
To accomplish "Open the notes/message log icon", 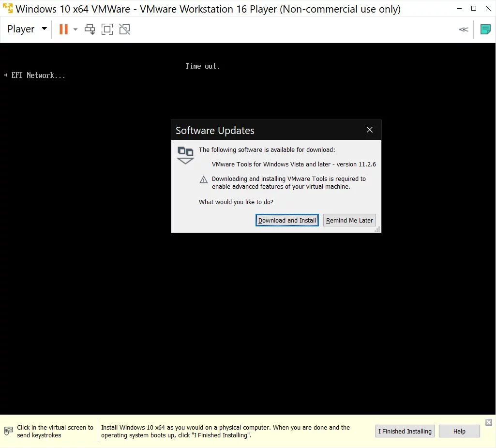I will 485,30.
